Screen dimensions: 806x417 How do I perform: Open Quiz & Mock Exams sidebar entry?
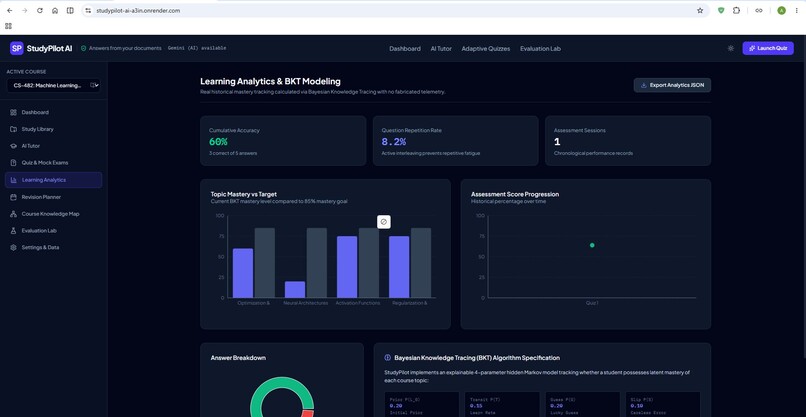pyautogui.click(x=53, y=163)
